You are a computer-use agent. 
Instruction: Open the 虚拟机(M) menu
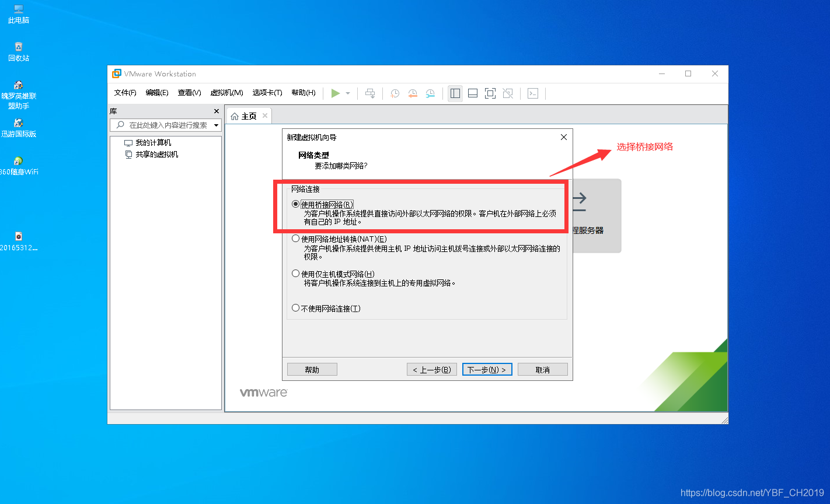point(226,93)
